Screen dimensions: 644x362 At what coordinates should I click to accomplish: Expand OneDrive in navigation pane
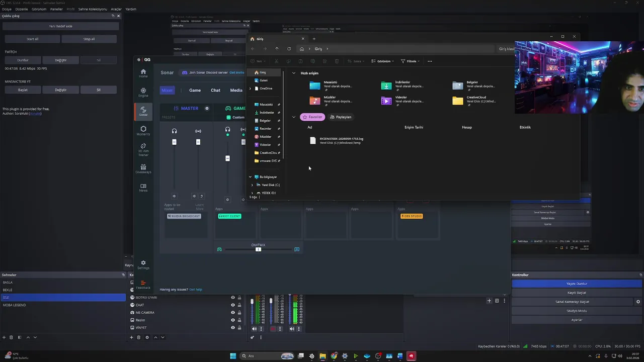[250, 88]
